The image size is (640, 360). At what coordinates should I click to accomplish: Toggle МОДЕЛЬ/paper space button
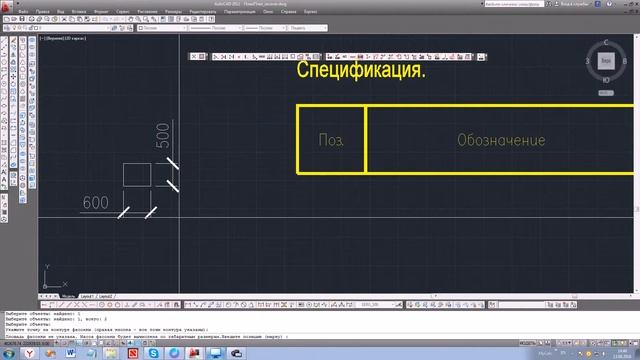(527, 343)
